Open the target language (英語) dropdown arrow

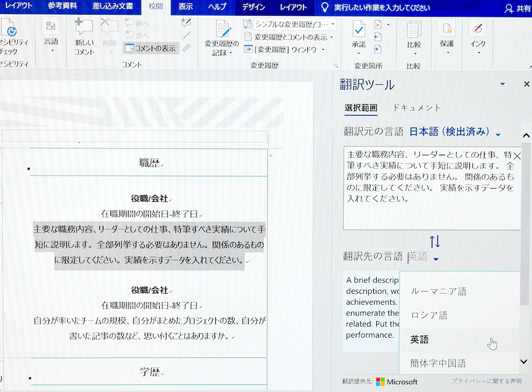[x=436, y=258]
